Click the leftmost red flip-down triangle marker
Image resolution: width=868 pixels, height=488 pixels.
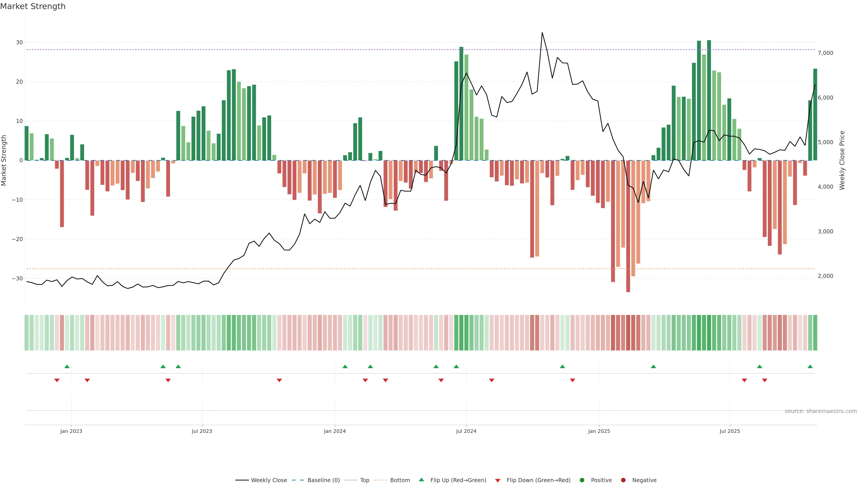coord(57,380)
